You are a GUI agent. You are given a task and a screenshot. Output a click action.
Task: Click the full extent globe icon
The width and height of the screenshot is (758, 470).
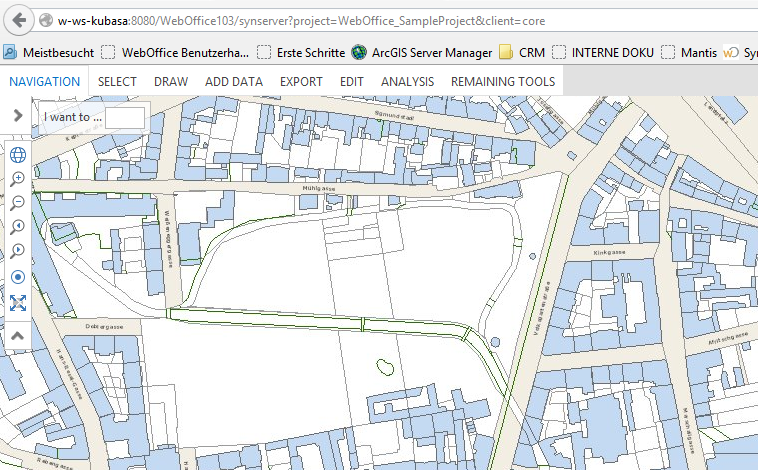(17, 154)
